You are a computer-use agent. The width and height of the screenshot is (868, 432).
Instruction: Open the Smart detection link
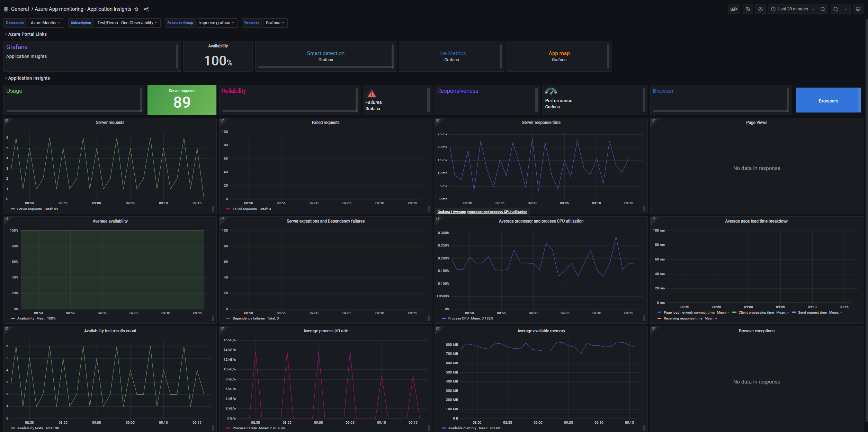[325, 53]
